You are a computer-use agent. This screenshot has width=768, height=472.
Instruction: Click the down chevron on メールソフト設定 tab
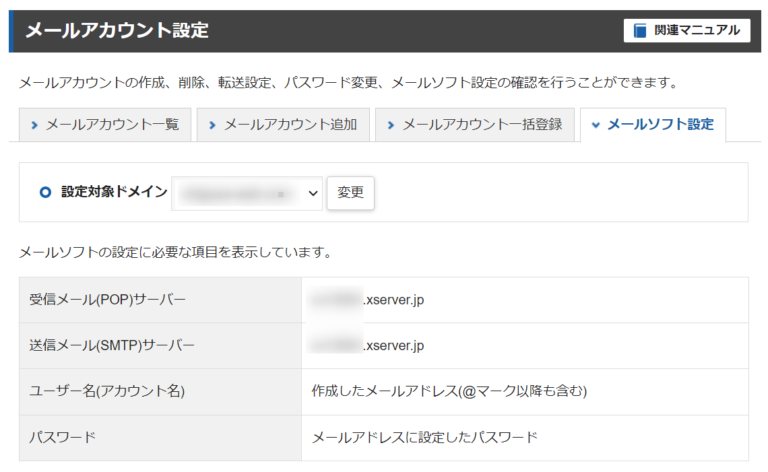[596, 125]
